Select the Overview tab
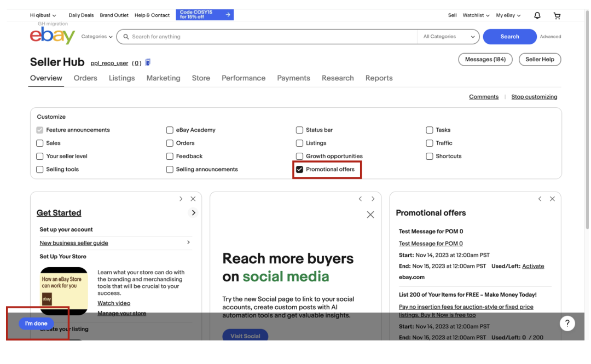The width and height of the screenshot is (591, 364). [x=46, y=78]
